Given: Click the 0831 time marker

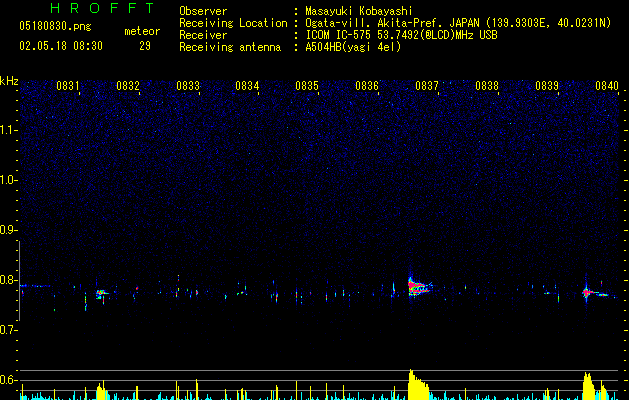Looking at the screenshot, I should click(x=68, y=86).
